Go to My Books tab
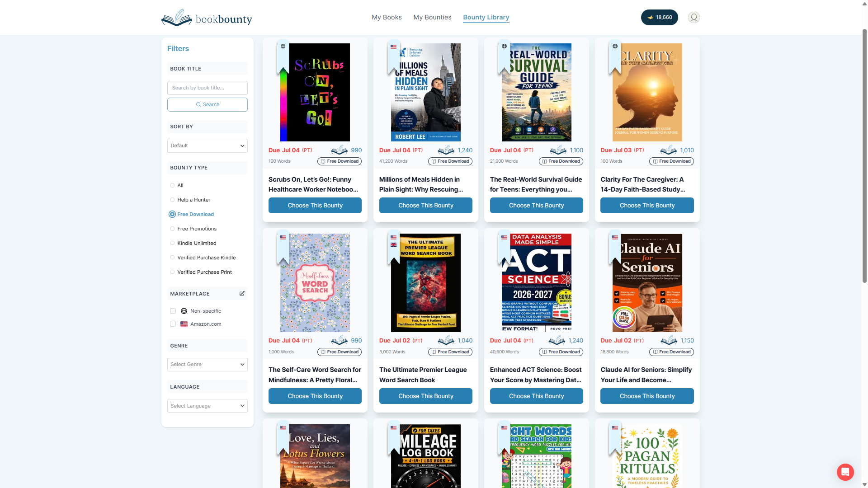This screenshot has height=488, width=868. [387, 17]
